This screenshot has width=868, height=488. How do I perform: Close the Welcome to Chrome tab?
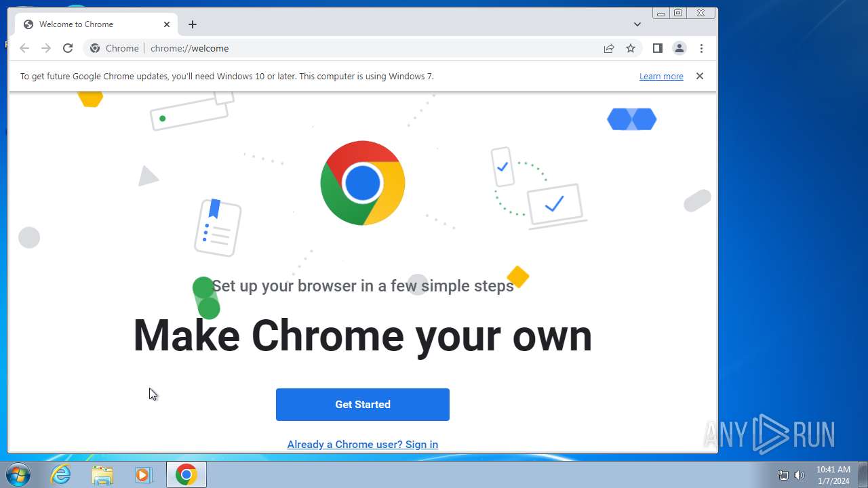tap(167, 24)
